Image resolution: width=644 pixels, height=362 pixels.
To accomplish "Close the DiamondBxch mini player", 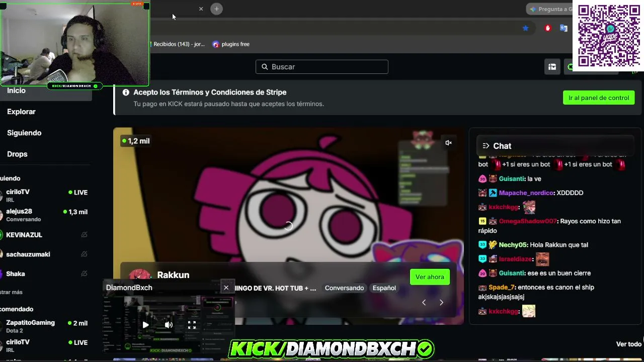I will (x=226, y=288).
